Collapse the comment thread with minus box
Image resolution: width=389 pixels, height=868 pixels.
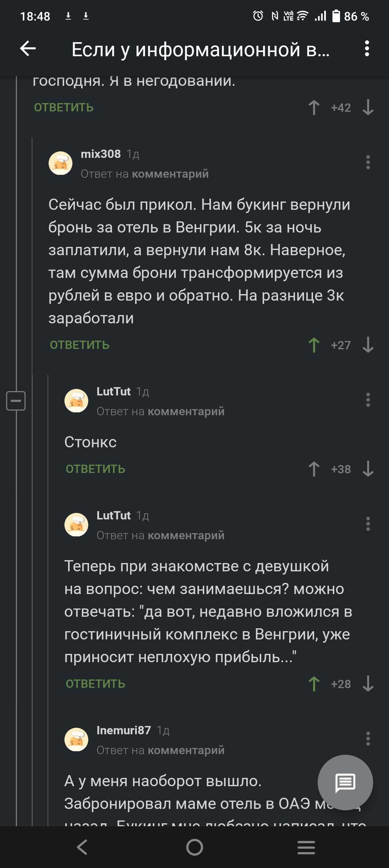point(16,400)
